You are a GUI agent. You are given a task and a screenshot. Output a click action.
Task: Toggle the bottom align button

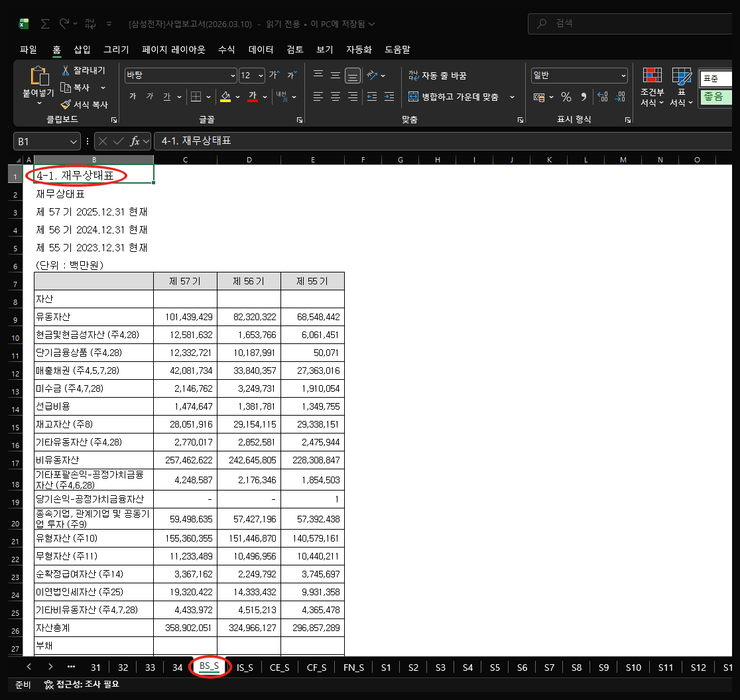coord(353,76)
